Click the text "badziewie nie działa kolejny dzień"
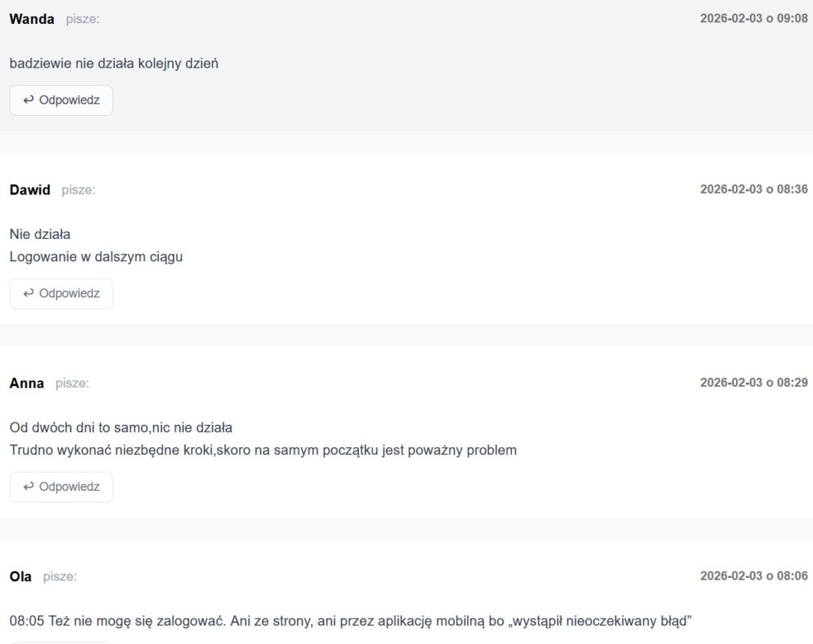813x644 pixels. pyautogui.click(x=114, y=64)
